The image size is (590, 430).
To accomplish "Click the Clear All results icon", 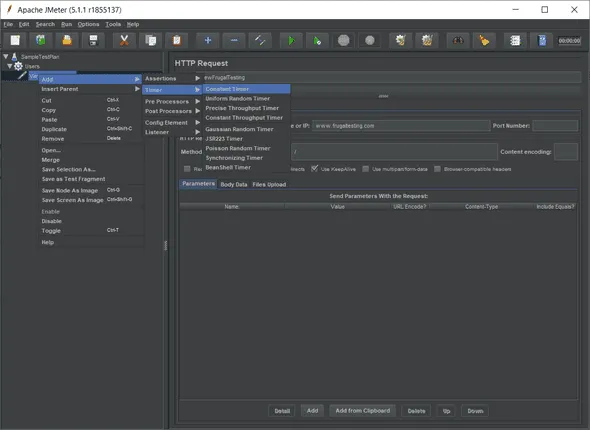I will pos(427,40).
